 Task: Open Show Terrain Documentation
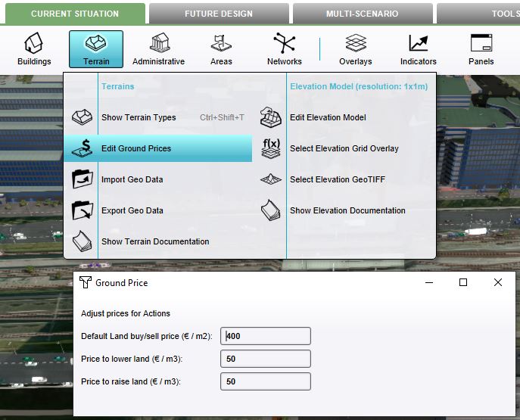tap(155, 241)
